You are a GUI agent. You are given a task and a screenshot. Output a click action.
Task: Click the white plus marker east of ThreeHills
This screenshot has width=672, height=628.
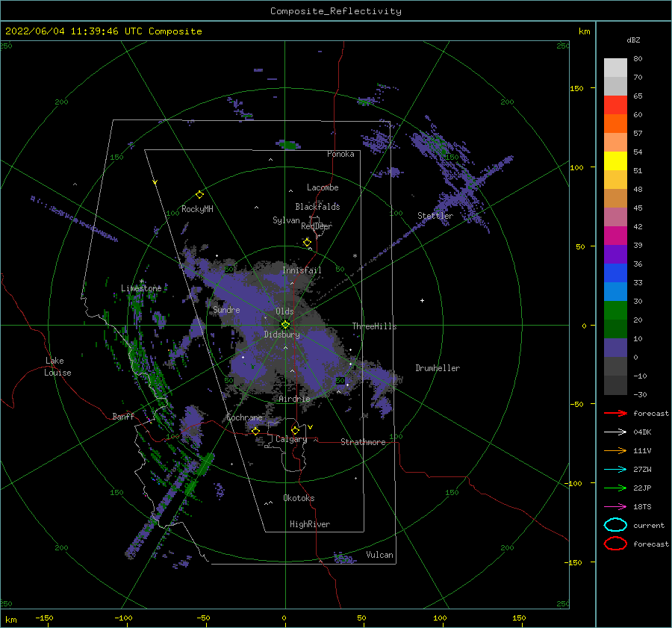point(422,300)
